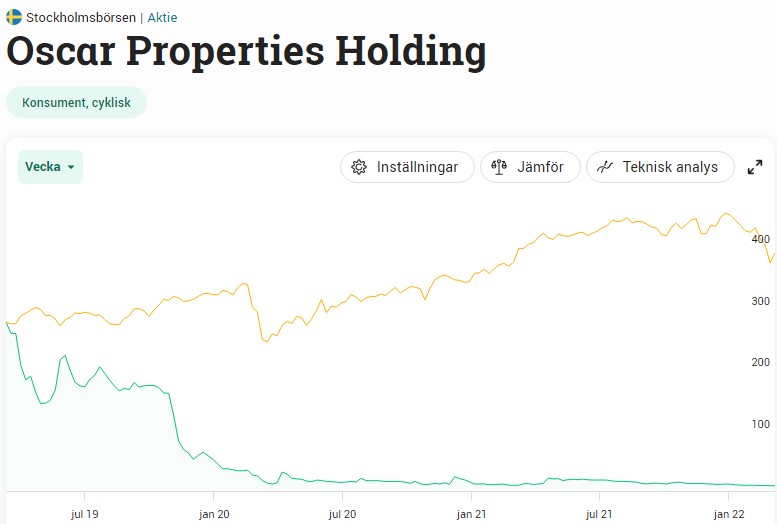Click the "jul 19" date on the time axis
777x524 pixels.
click(x=84, y=513)
